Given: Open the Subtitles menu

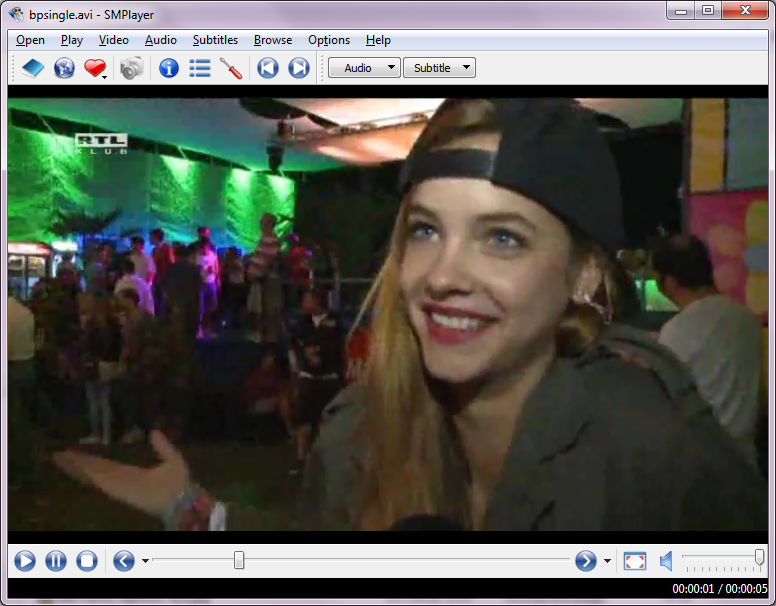Looking at the screenshot, I should tap(215, 40).
